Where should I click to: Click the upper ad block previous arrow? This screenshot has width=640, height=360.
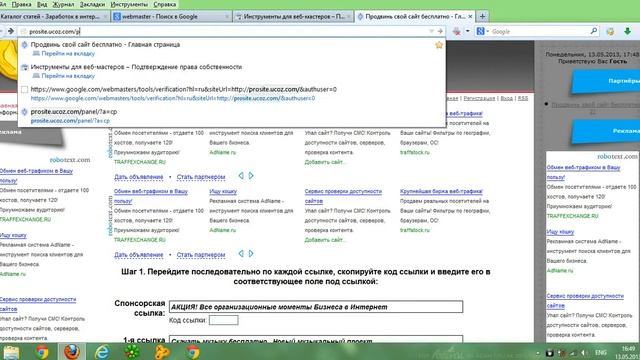[241, 176]
